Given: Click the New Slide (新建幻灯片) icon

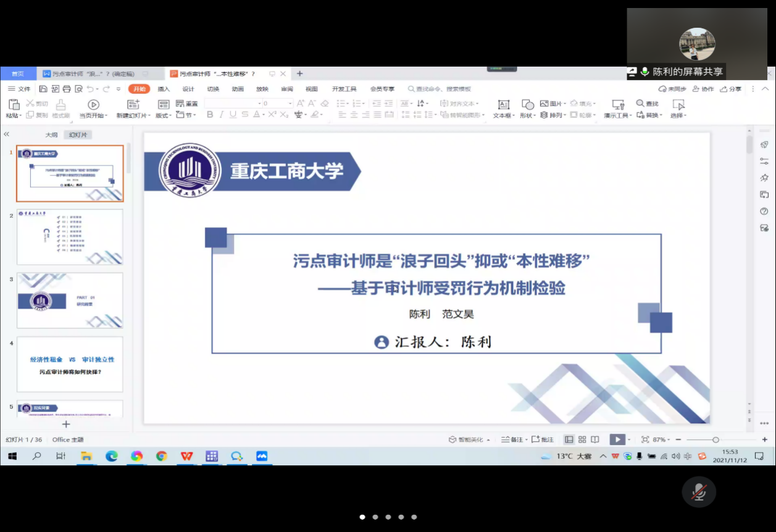Looking at the screenshot, I should (x=133, y=105).
